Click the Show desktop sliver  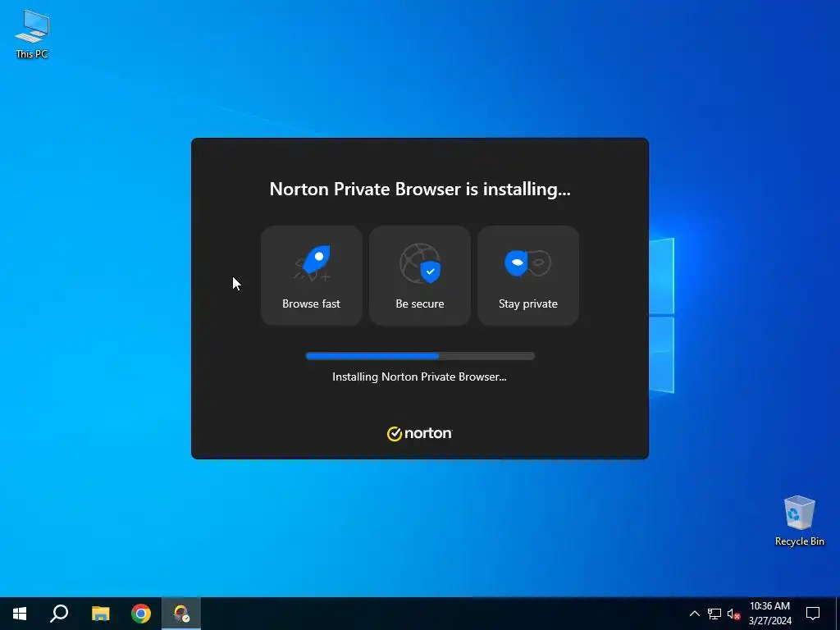(838, 614)
